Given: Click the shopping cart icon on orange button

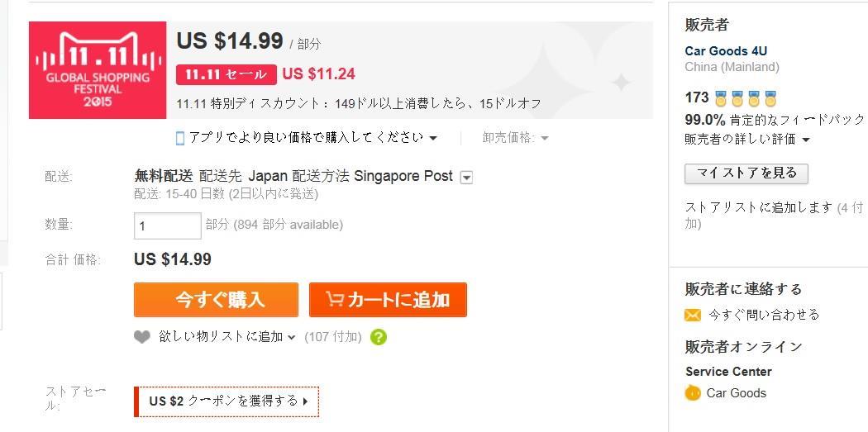Looking at the screenshot, I should tap(334, 299).
